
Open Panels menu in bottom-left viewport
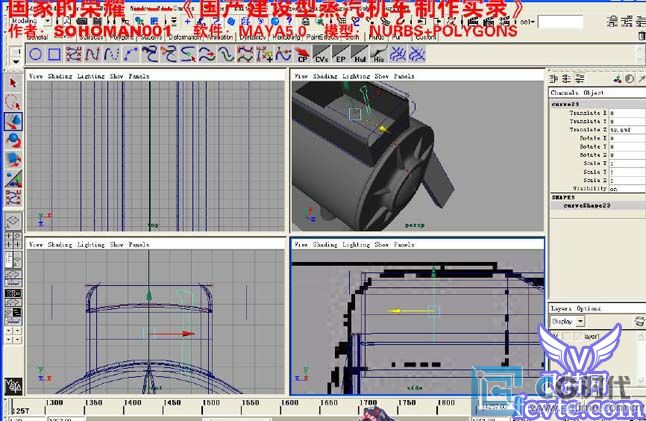coord(139,245)
